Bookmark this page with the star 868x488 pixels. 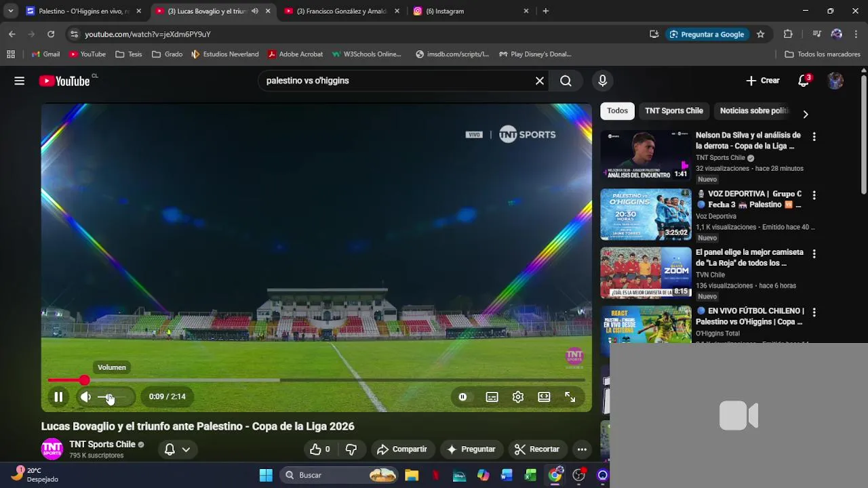coord(761,34)
